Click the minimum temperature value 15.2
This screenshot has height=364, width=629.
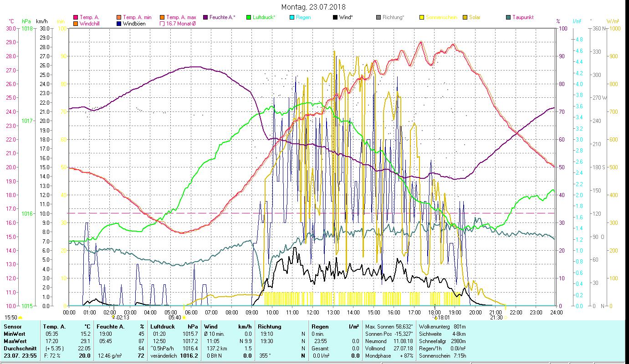point(85,334)
